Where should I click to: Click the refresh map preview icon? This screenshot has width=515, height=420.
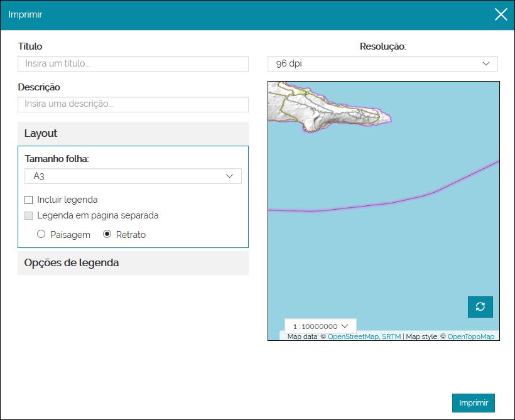(480, 307)
